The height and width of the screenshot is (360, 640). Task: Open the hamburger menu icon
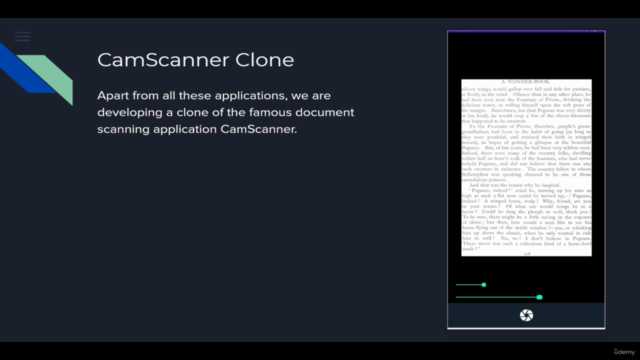pos(22,36)
